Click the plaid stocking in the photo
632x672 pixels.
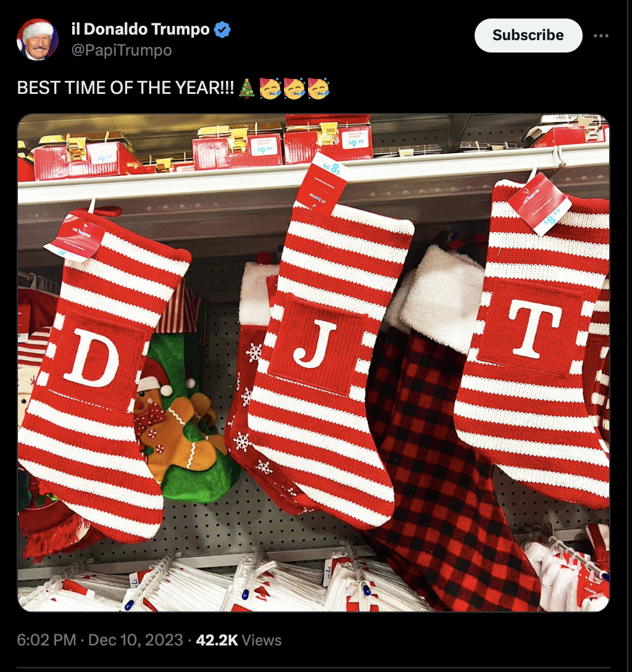pyautogui.click(x=446, y=463)
